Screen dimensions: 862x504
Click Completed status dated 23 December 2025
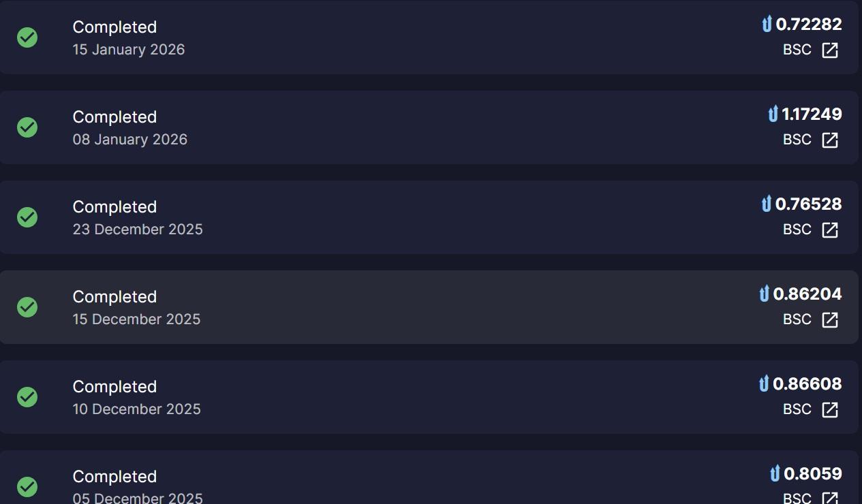pos(114,207)
